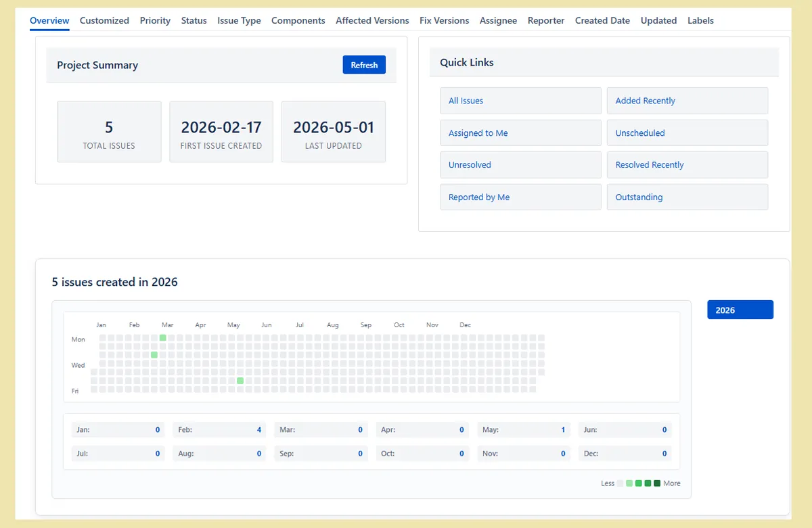Click the Apr monthly count row
The image size is (812, 528).
pyautogui.click(x=422, y=430)
